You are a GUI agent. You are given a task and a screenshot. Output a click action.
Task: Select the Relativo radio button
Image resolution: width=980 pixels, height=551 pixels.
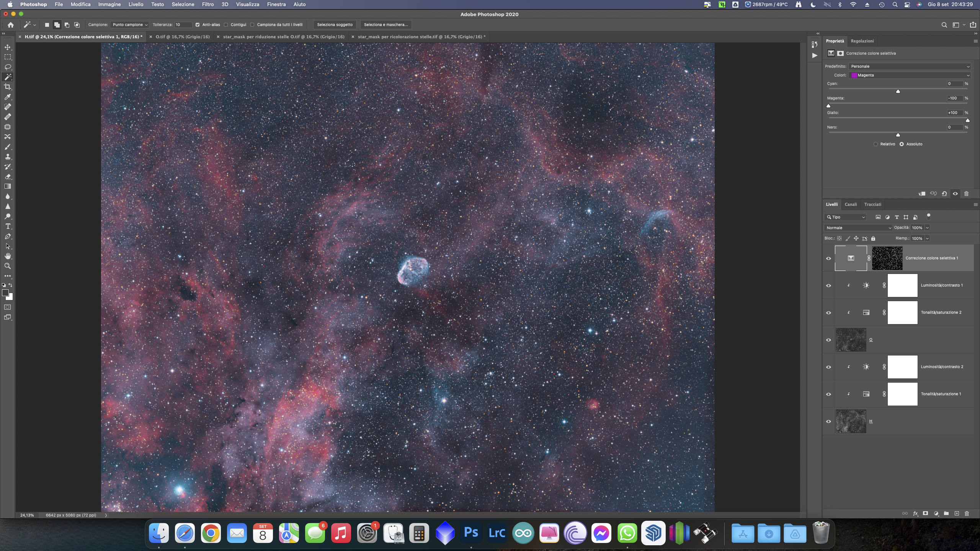pyautogui.click(x=875, y=144)
